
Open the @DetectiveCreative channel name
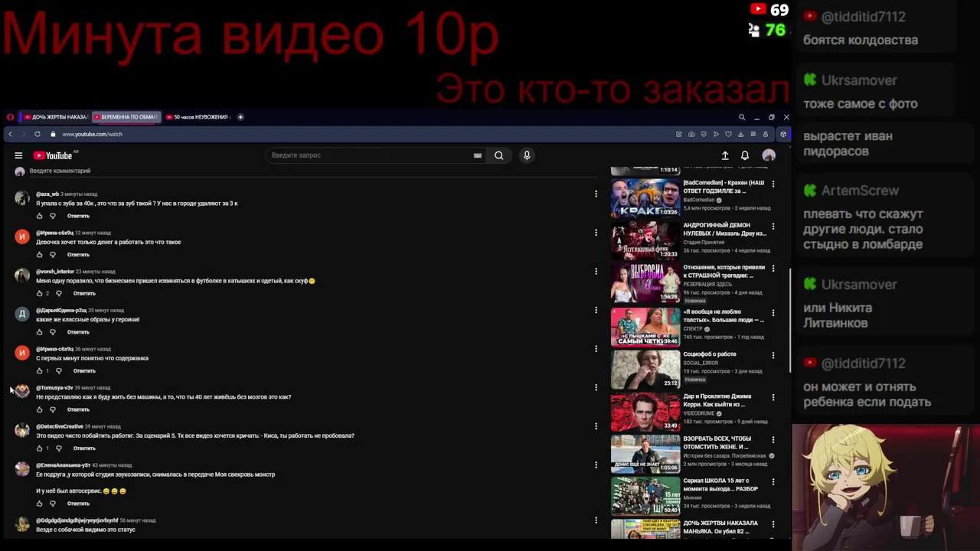click(60, 426)
